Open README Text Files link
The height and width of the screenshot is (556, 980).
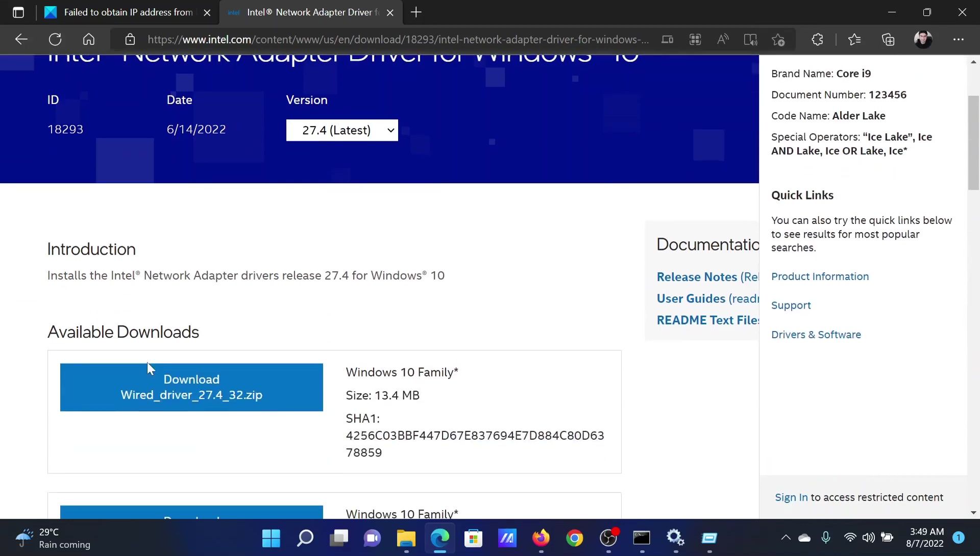pyautogui.click(x=708, y=320)
